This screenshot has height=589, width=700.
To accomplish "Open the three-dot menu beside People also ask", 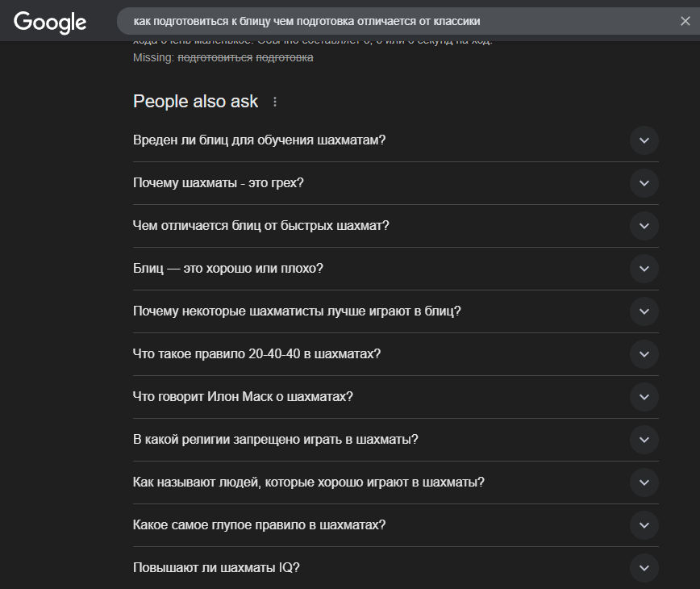I will pyautogui.click(x=275, y=102).
